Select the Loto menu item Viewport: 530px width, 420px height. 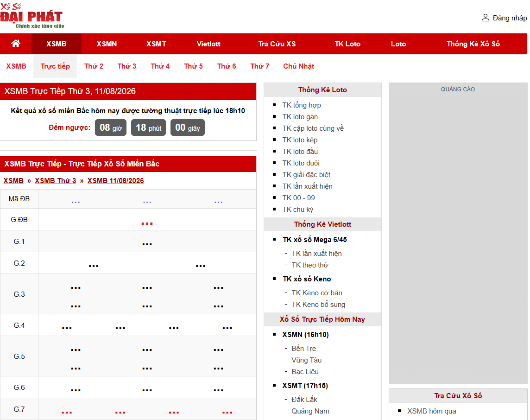398,44
